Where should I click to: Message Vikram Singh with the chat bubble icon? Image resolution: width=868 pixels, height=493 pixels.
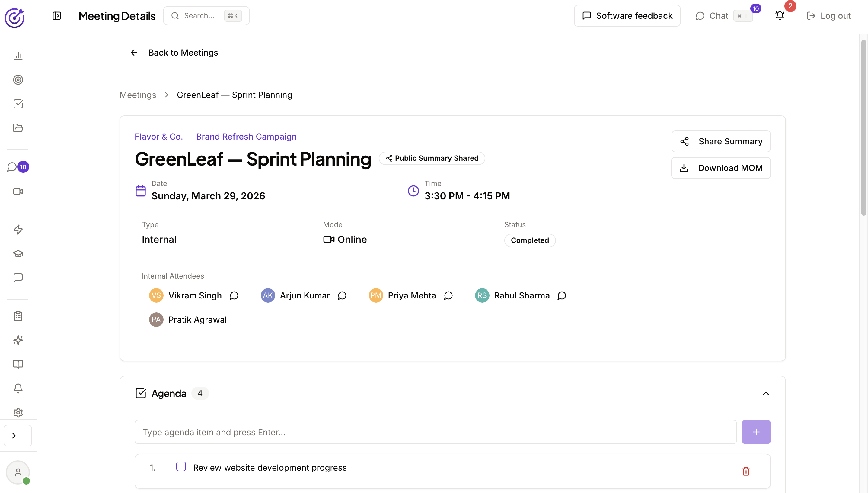point(234,296)
